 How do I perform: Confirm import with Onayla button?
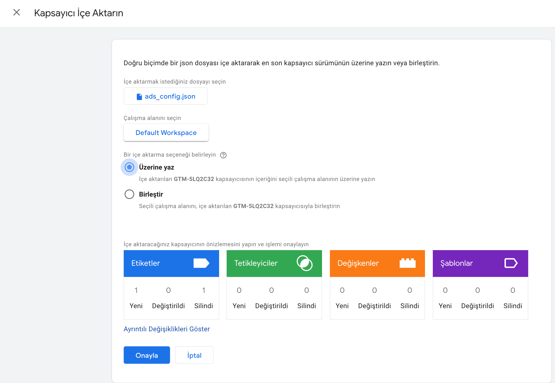tap(147, 355)
